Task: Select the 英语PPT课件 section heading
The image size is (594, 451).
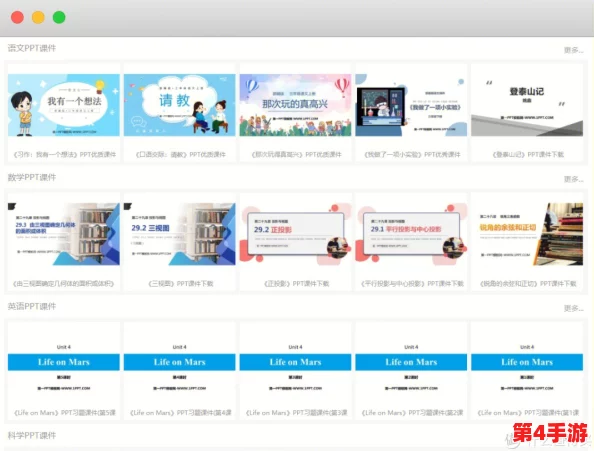Action: 32,306
